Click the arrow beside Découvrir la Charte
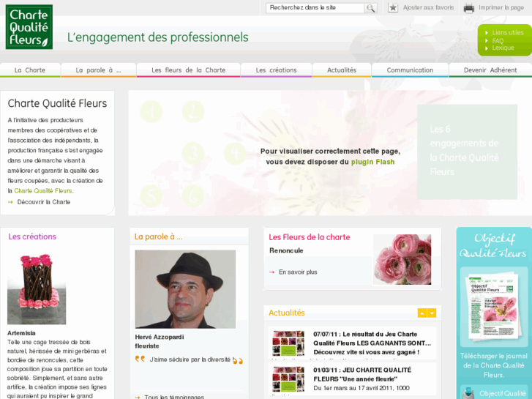The width and height of the screenshot is (532, 399). click(x=10, y=202)
